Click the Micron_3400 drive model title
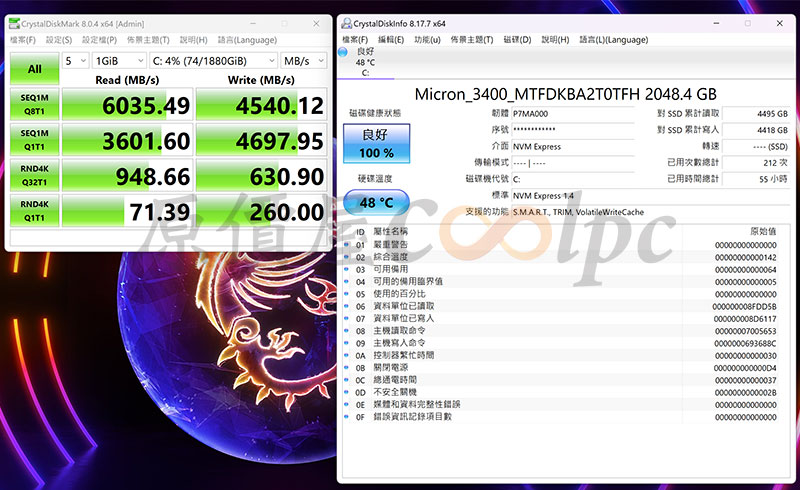 565,94
